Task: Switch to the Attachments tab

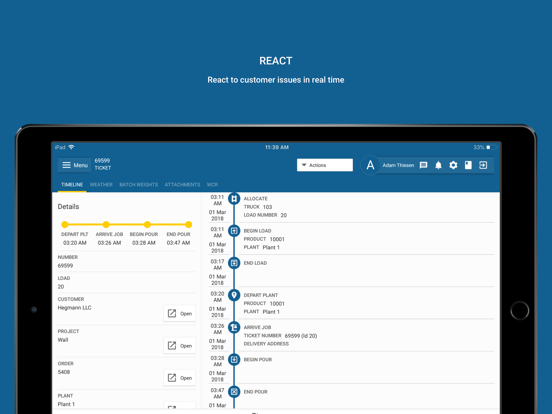Action: [182, 184]
